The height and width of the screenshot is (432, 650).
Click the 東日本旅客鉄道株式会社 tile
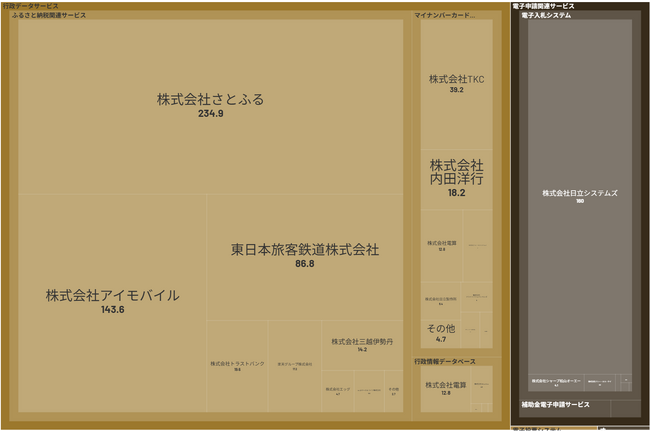[x=305, y=255]
